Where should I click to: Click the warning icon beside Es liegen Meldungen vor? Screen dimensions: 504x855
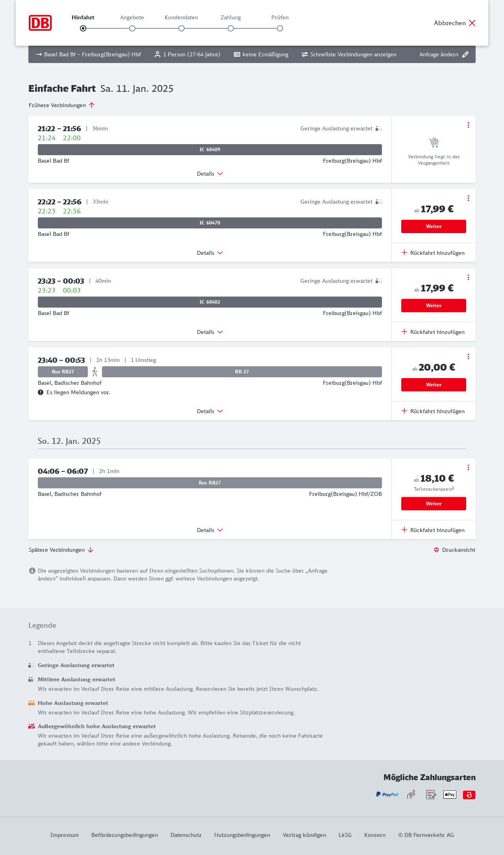coord(41,392)
